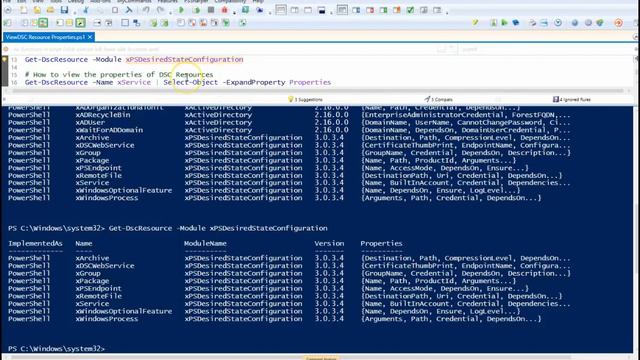Click the comment on editor line 15
Screen dimensions: 640x360
tap(119, 75)
